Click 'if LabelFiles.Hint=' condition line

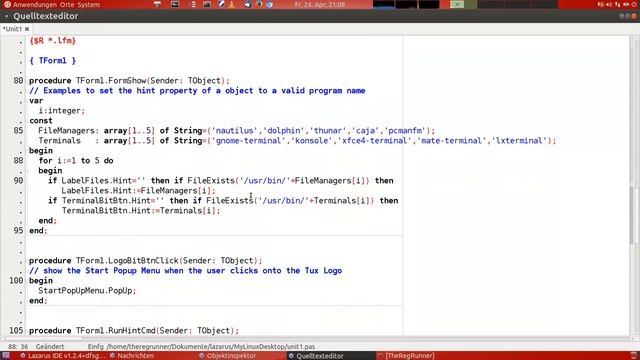click(221, 180)
